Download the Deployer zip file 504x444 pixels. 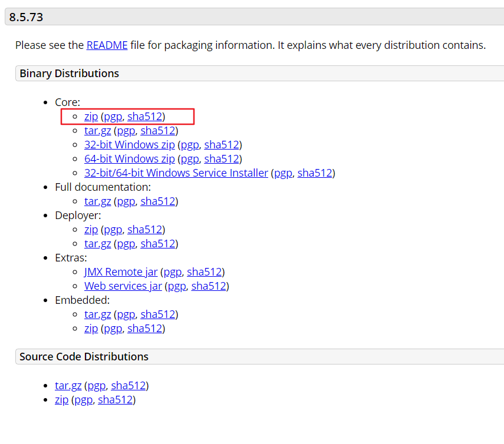[91, 230]
